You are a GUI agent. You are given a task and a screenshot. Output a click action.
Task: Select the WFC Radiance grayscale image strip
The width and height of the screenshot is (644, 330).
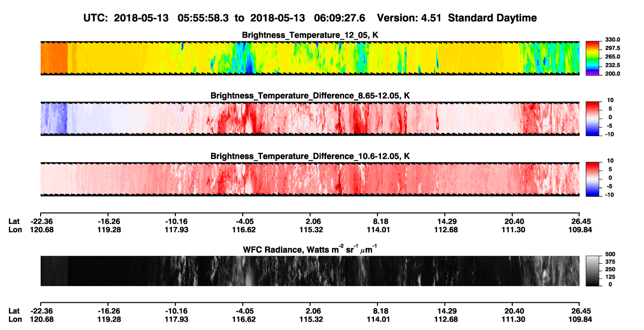tap(310, 271)
